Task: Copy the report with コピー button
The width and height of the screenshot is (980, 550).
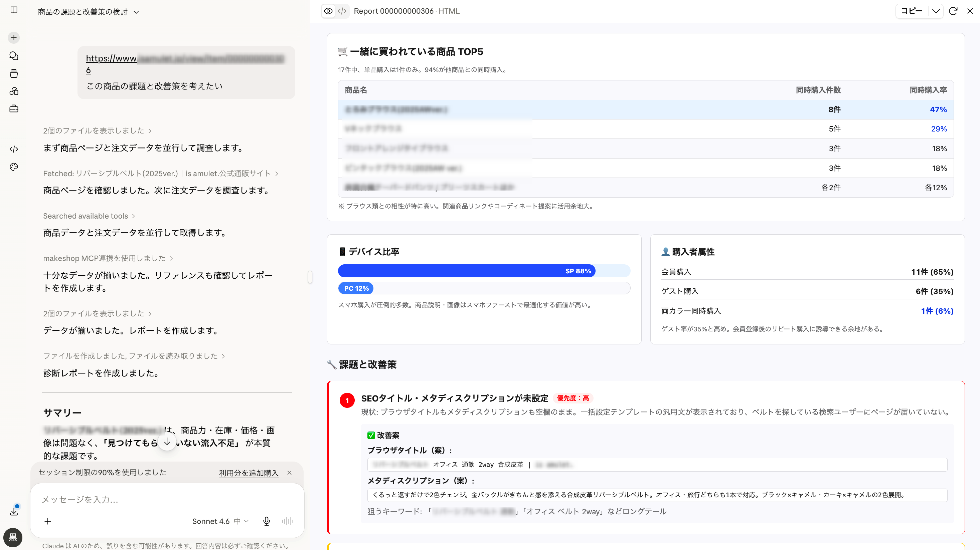Action: (x=912, y=11)
